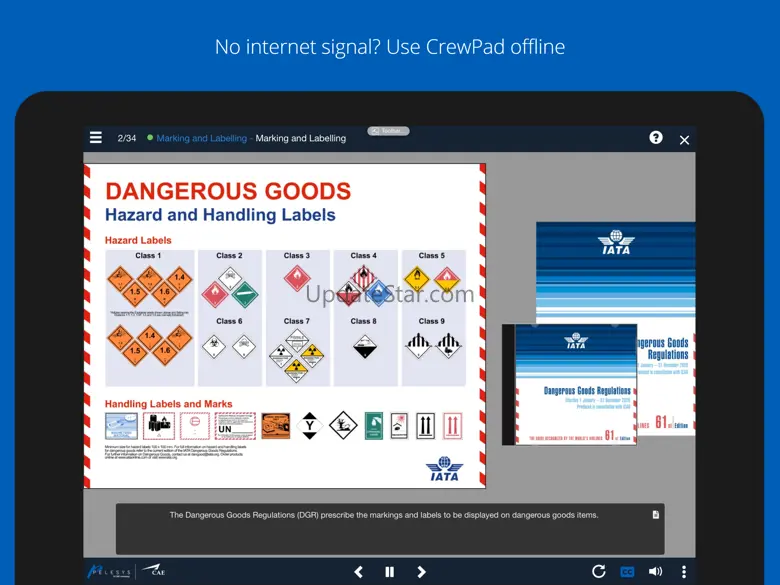Click the green cryogenic liquid label

(x=374, y=426)
